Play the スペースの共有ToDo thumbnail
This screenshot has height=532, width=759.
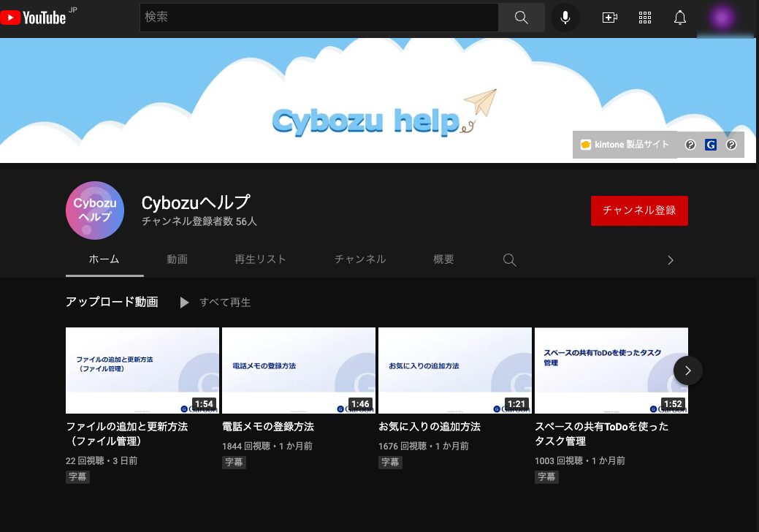click(611, 370)
